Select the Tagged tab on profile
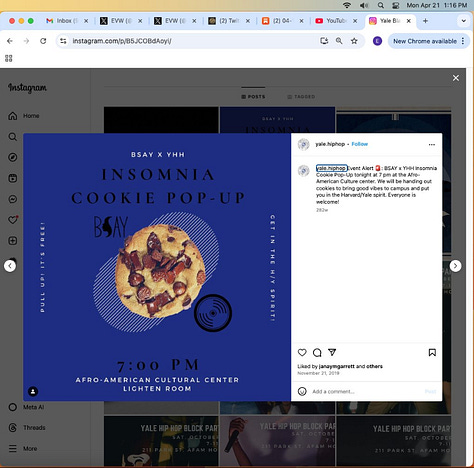Image resolution: width=474 pixels, height=468 pixels. 301,96
